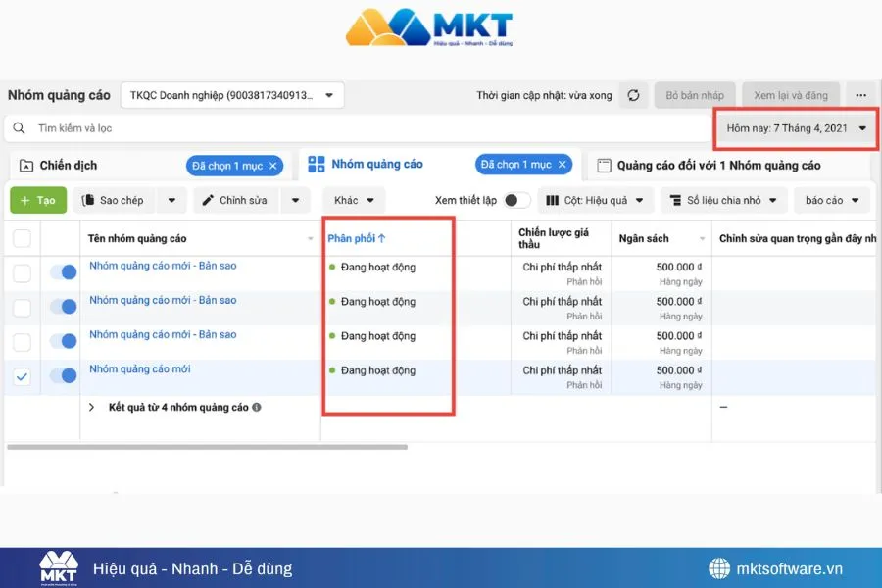Toggle off the Nhóm quảng cáo mới ad set
The image size is (882, 588).
coord(62,376)
